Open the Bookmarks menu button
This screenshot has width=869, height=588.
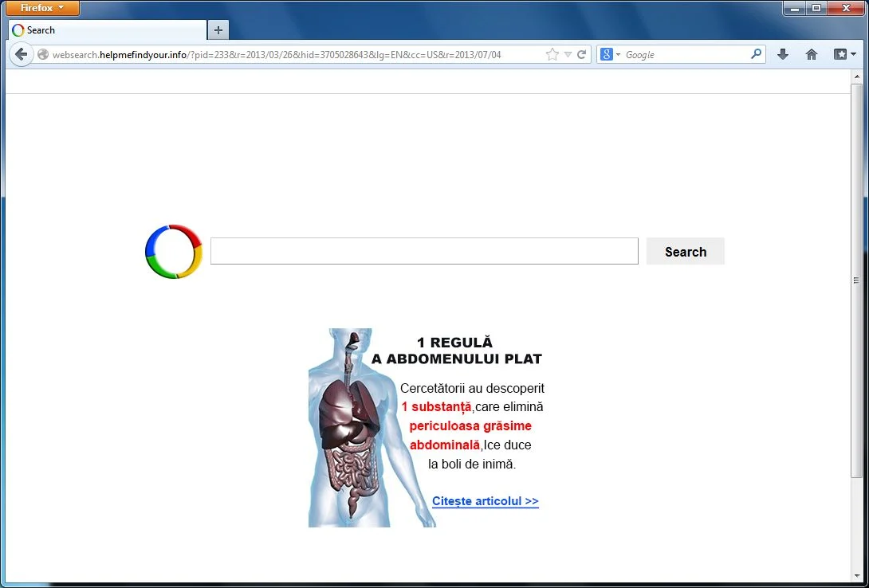(x=844, y=54)
